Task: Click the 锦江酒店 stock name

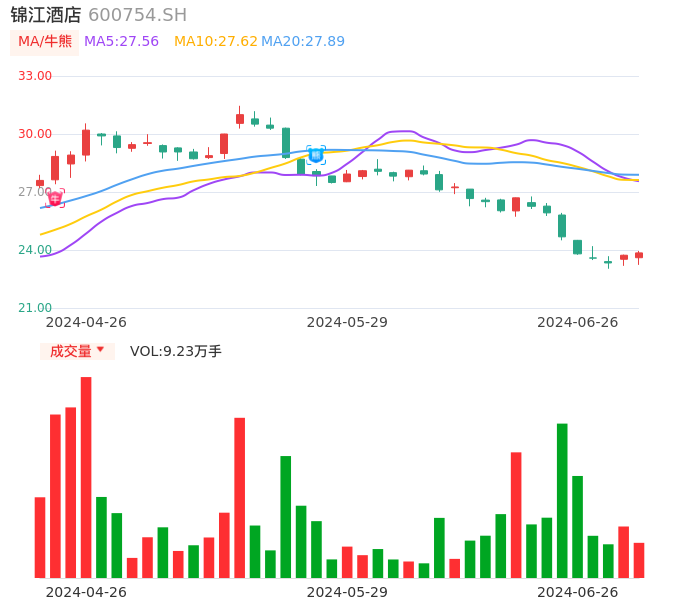Action: point(46,15)
